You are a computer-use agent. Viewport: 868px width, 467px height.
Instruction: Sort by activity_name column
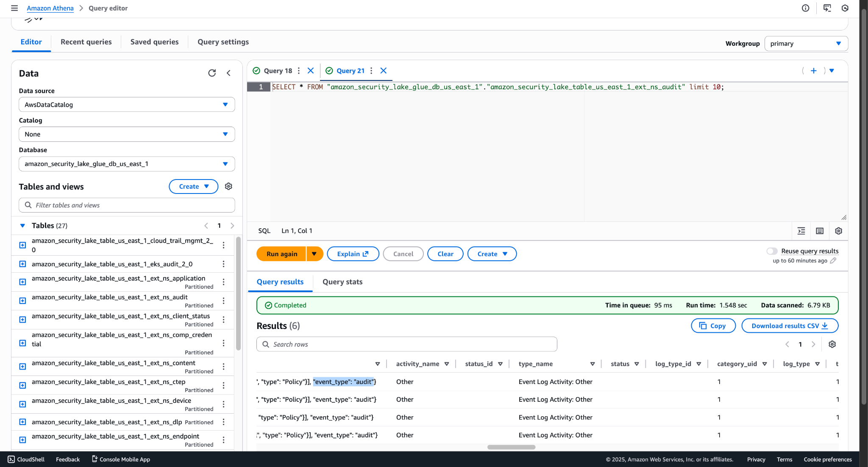pyautogui.click(x=447, y=364)
